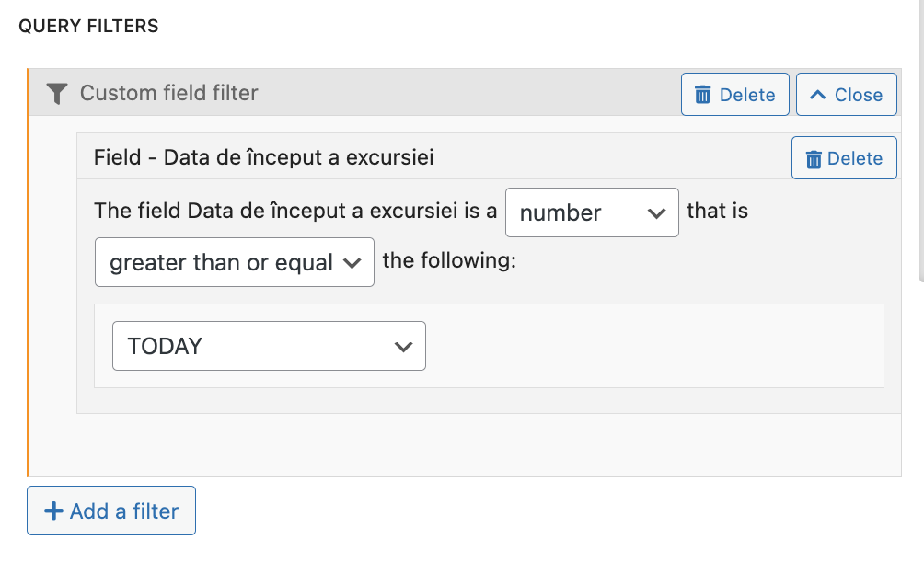Image resolution: width=924 pixels, height=574 pixels.
Task: Click the funnel filter icon
Action: [57, 94]
